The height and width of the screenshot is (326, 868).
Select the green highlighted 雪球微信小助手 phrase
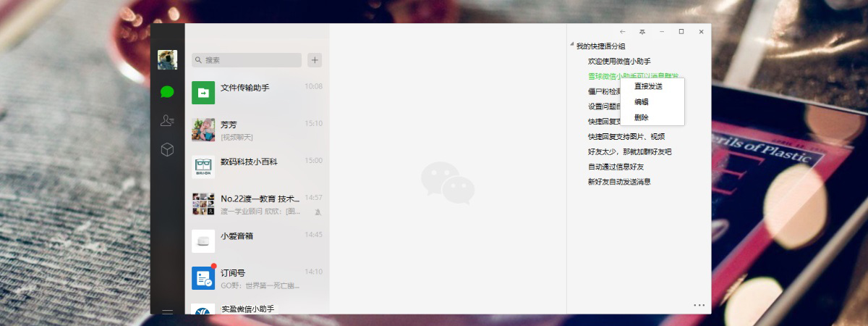pos(633,76)
